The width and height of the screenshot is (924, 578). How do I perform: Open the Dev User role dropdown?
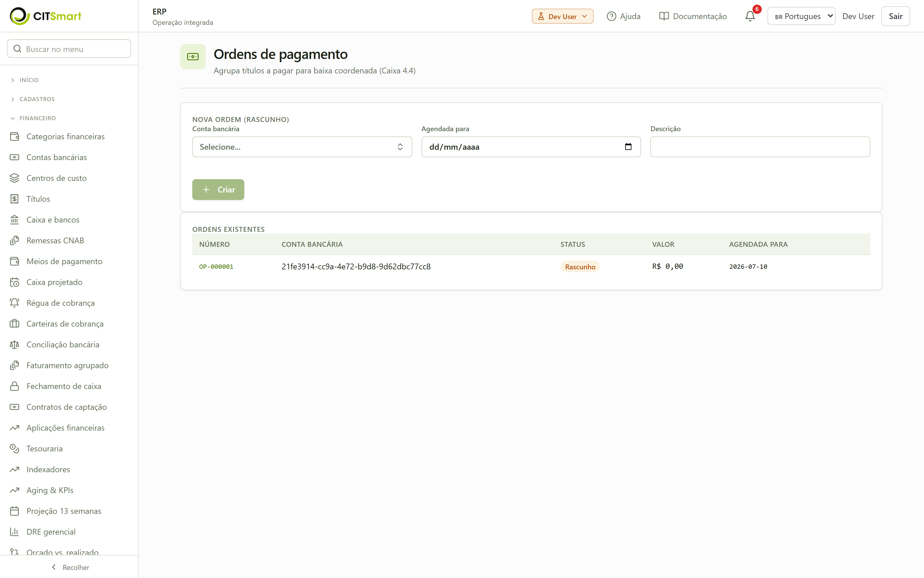click(562, 16)
